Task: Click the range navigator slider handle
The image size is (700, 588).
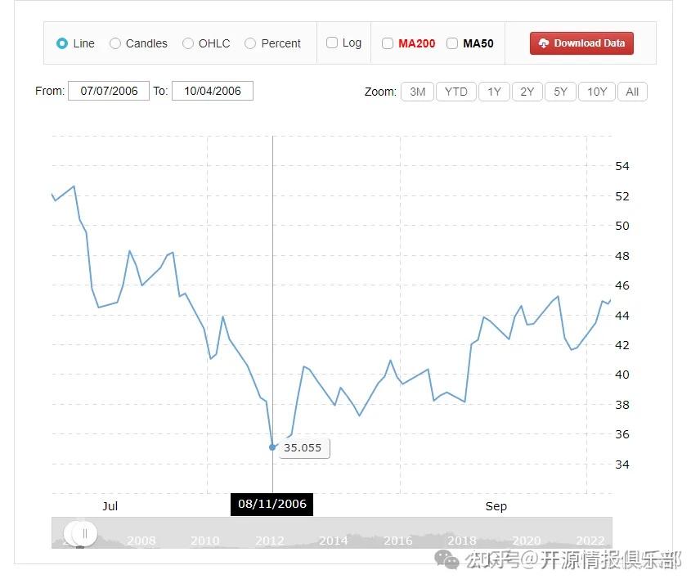Action: [x=84, y=533]
